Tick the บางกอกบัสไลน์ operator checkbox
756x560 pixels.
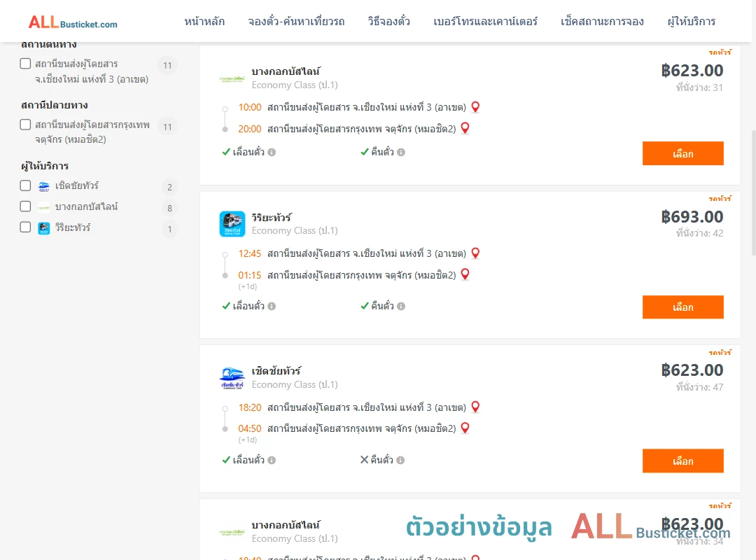[x=26, y=206]
